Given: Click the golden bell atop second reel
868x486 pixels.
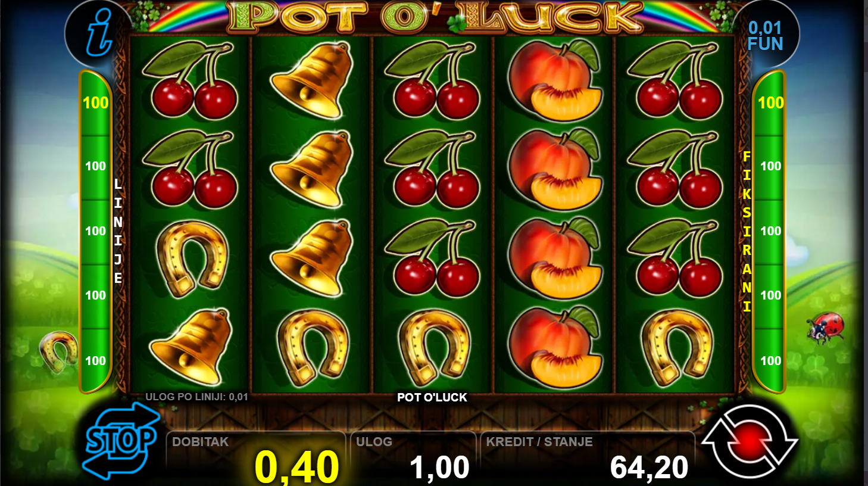Looking at the screenshot, I should 311,80.
